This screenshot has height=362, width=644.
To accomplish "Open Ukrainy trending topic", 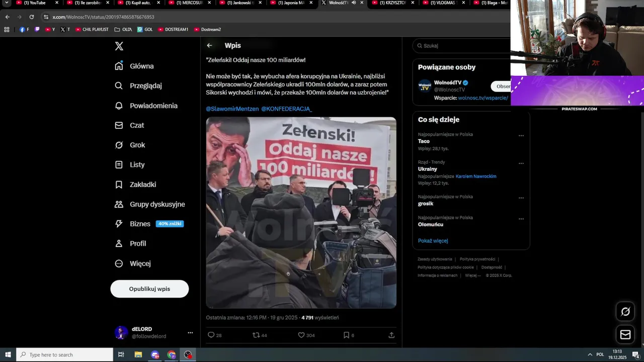I will [428, 169].
